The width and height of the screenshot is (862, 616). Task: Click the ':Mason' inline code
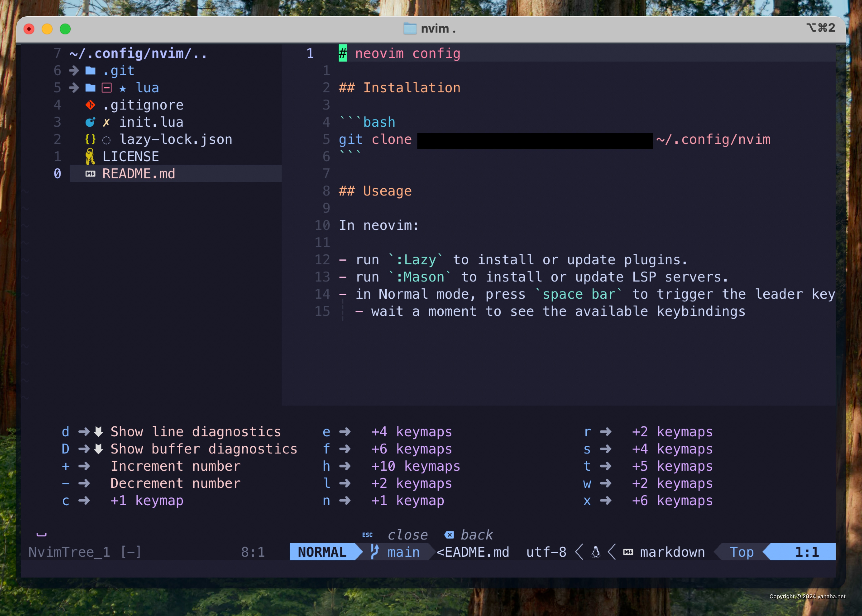pyautogui.click(x=420, y=277)
